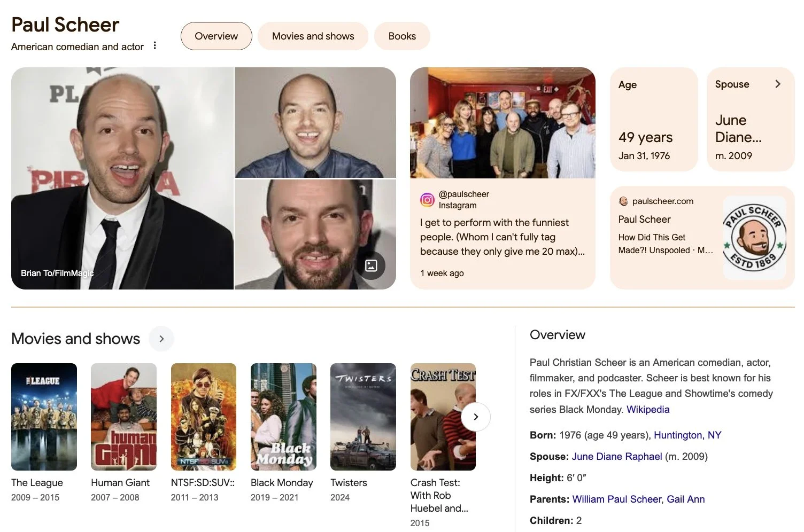
Task: Open the NTSF:SD:SUV:: poster
Action: click(203, 417)
